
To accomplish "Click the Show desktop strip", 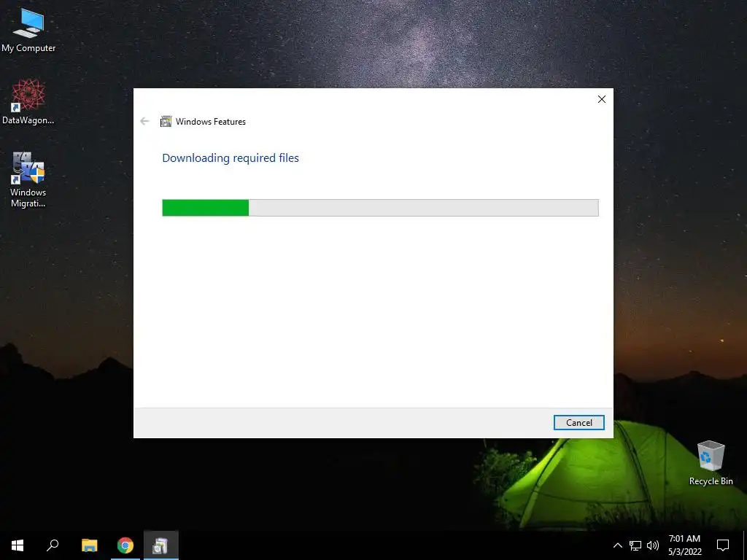I will [745, 545].
